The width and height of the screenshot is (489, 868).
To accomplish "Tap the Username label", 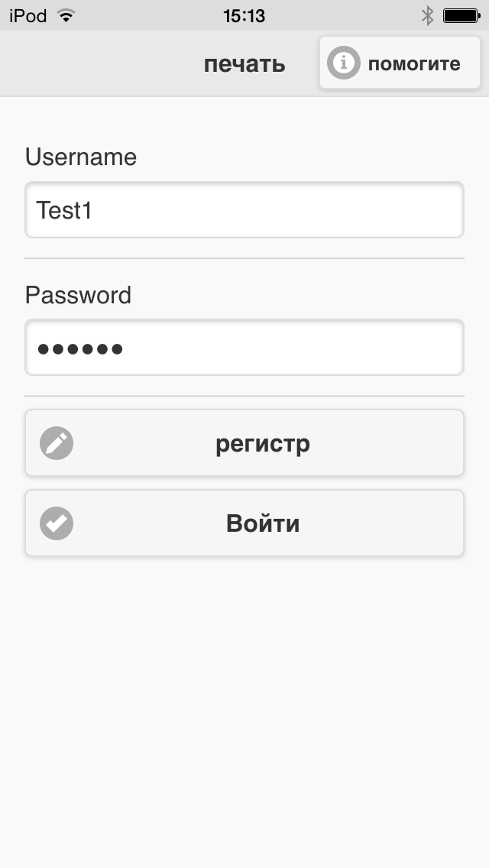I will (x=81, y=157).
